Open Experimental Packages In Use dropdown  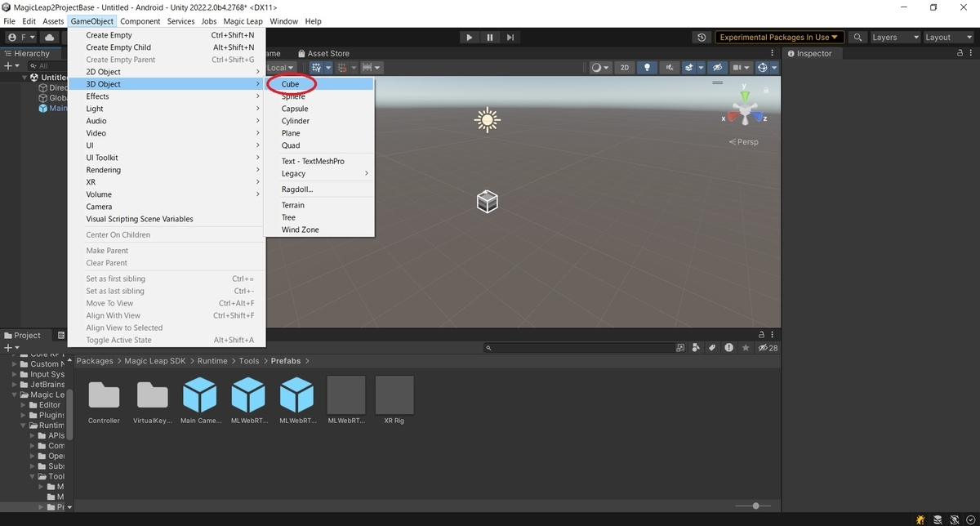(779, 38)
